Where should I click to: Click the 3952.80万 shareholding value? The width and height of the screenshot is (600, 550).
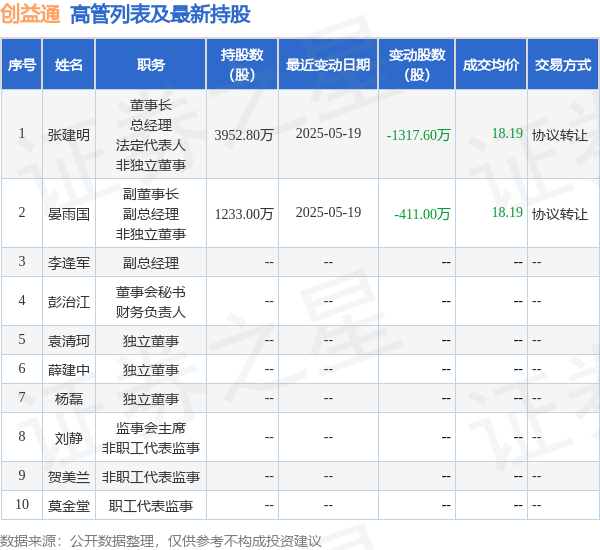pyautogui.click(x=244, y=135)
